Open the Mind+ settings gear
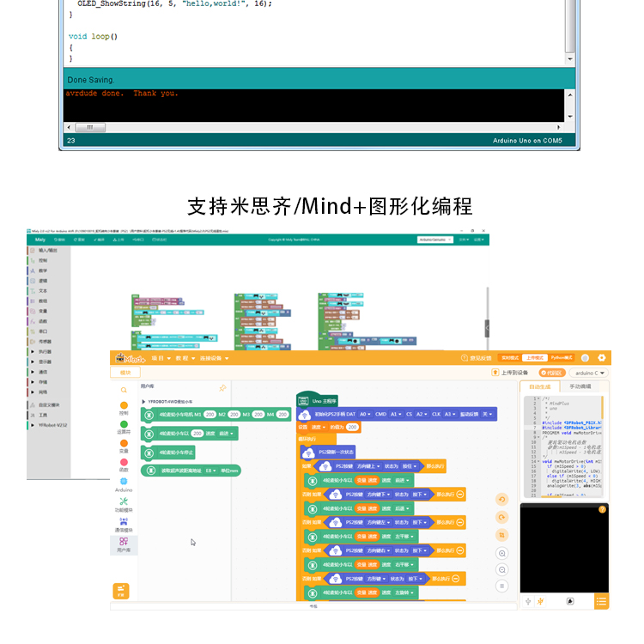Image resolution: width=644 pixels, height=644 pixels. [602, 358]
